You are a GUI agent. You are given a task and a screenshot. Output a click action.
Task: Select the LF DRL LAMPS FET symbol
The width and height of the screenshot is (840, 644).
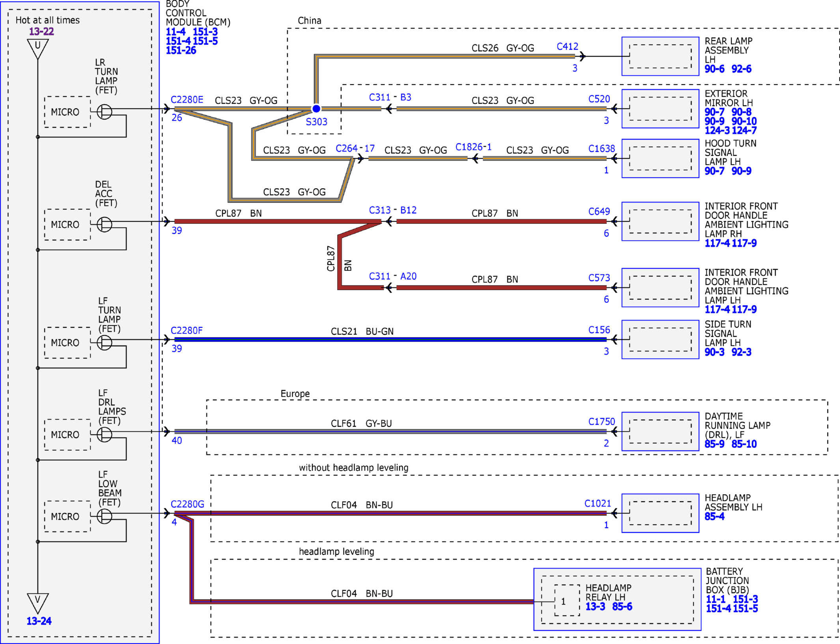tap(105, 435)
